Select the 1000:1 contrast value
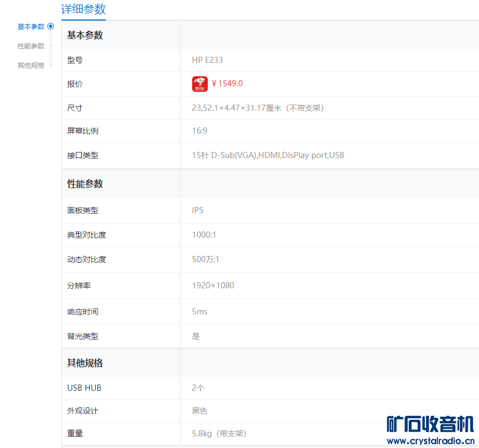 point(204,235)
